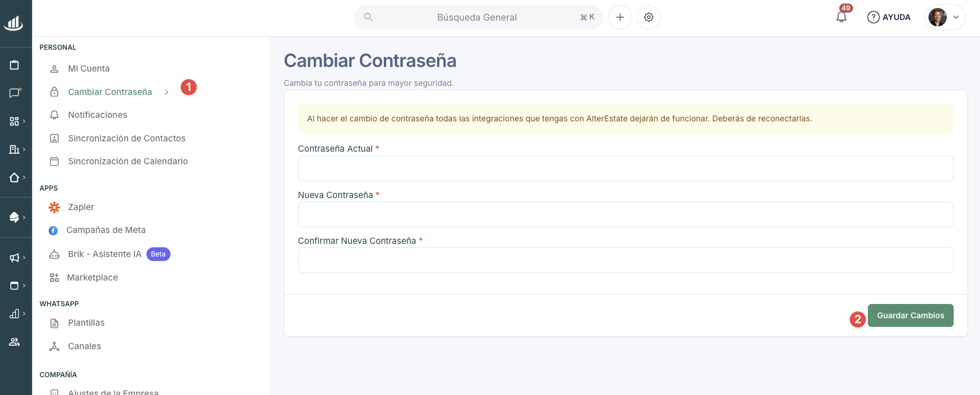Click the Brik robot icon

pyautogui.click(x=54, y=254)
